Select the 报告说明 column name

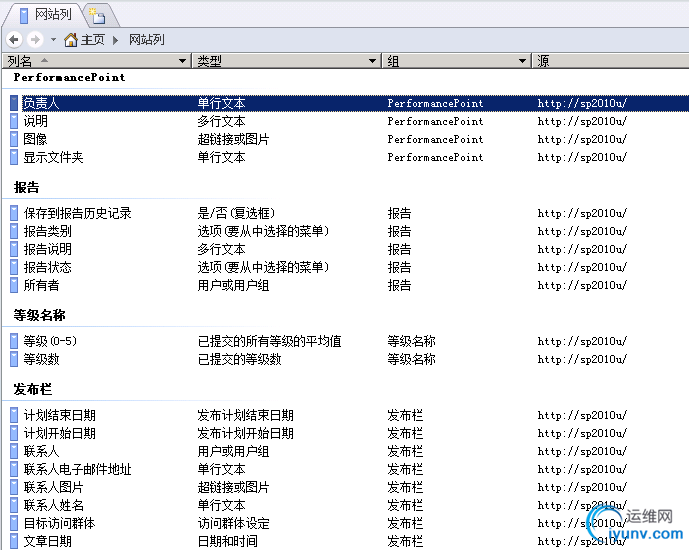point(47,249)
